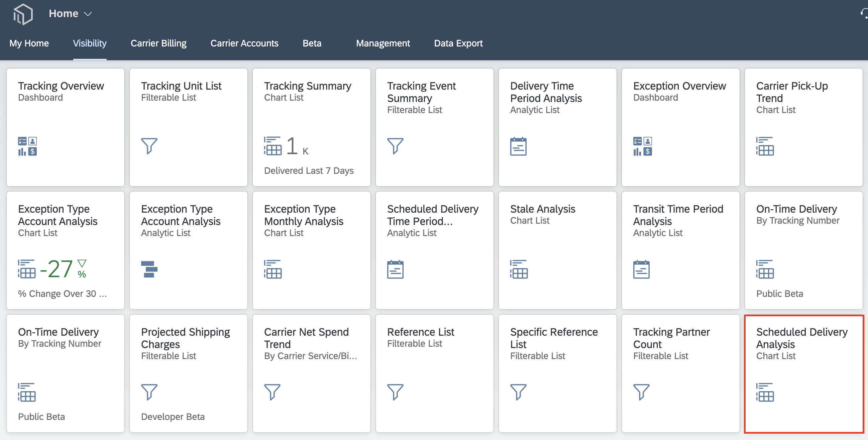Click the filter icon on Specific Reference List
The height and width of the screenshot is (440, 868).
click(518, 392)
